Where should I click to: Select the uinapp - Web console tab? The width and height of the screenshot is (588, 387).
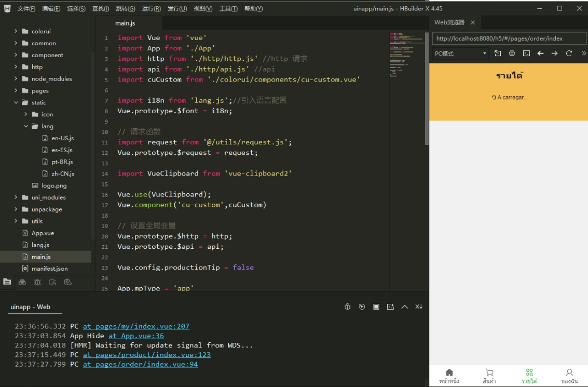tap(31, 306)
